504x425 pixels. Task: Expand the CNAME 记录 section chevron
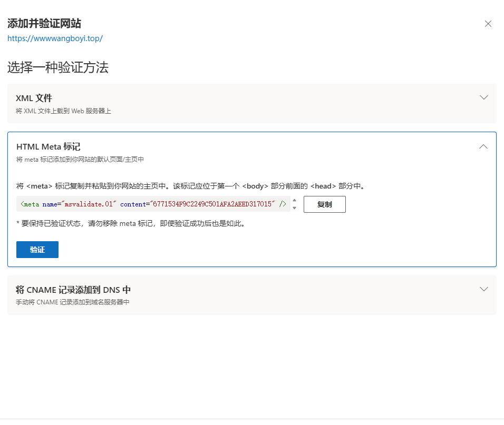coord(483,289)
